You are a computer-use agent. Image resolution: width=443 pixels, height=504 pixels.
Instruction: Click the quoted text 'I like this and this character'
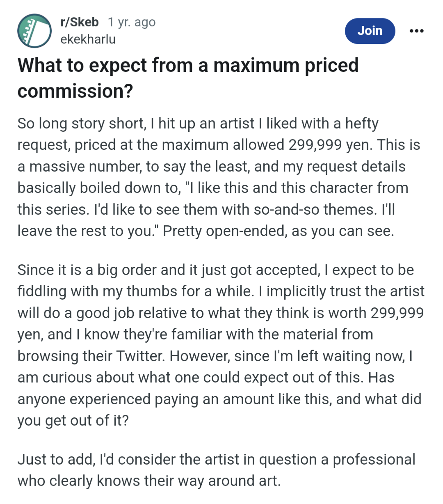(x=285, y=188)
